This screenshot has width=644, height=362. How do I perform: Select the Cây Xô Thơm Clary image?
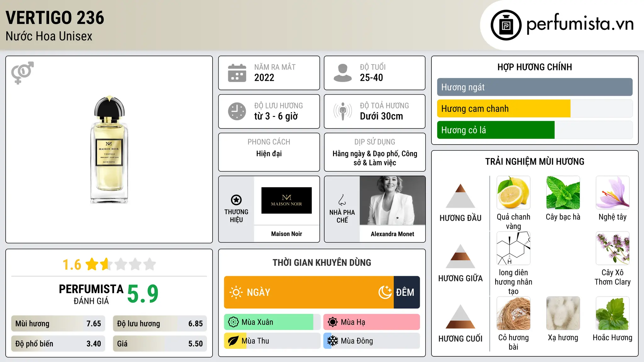(613, 248)
